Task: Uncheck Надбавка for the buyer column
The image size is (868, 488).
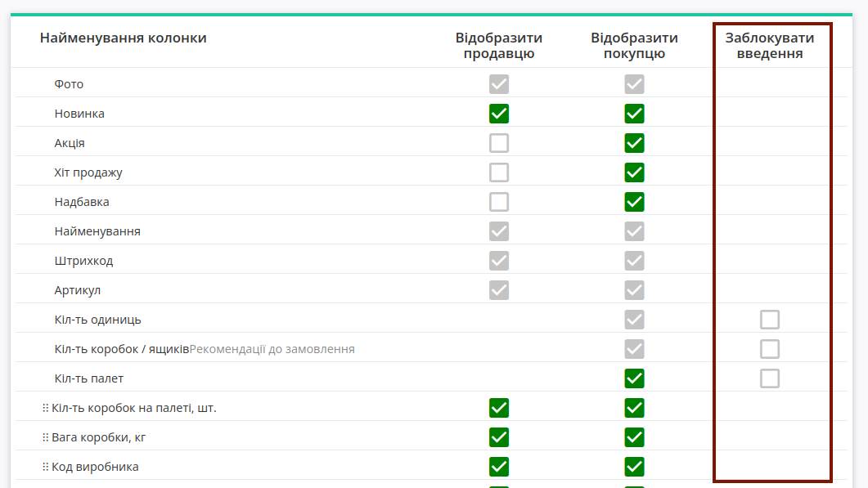Action: click(634, 201)
